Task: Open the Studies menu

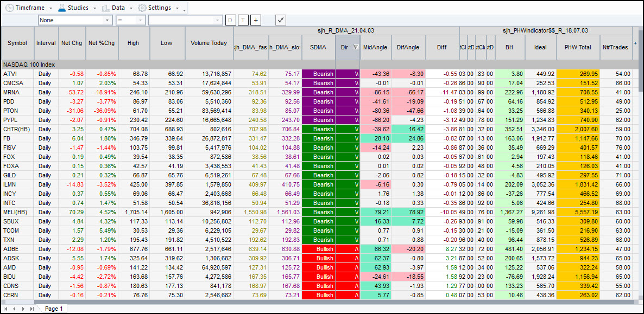Action: [x=78, y=8]
